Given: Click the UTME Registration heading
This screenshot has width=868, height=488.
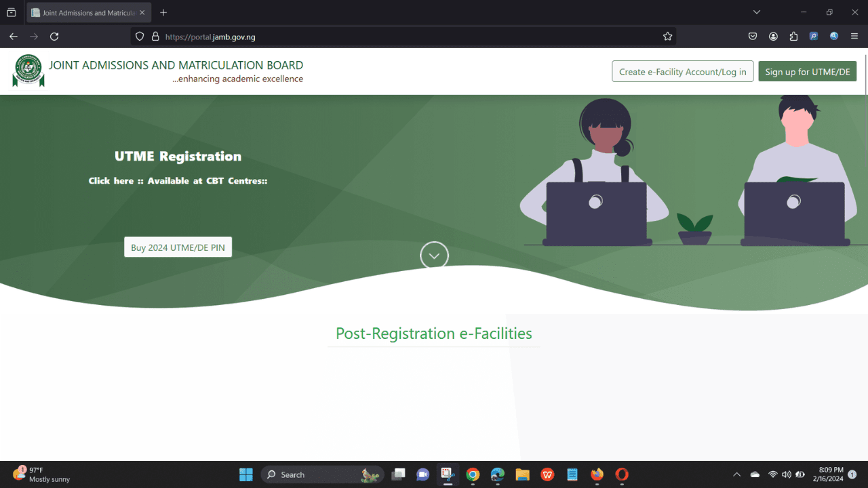Looking at the screenshot, I should point(178,157).
